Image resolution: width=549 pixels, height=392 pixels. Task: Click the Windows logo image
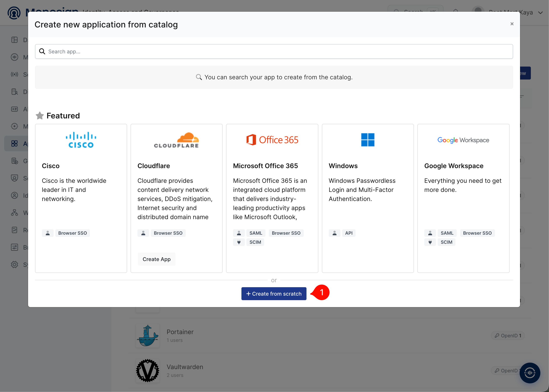click(368, 140)
